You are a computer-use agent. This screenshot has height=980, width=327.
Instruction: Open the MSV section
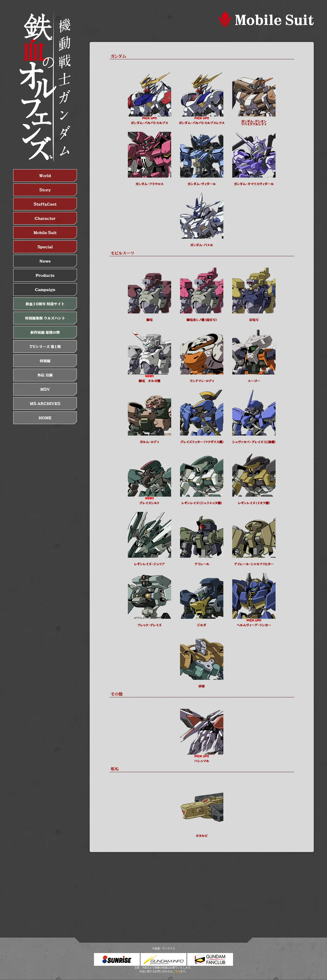45,390
